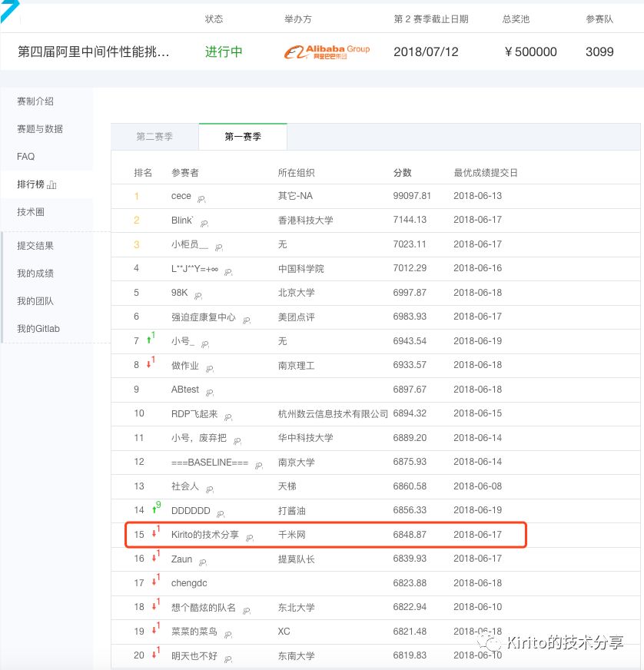644x670 pixels.
Task: Click the red down arrow on rank 16
Action: pos(154,558)
